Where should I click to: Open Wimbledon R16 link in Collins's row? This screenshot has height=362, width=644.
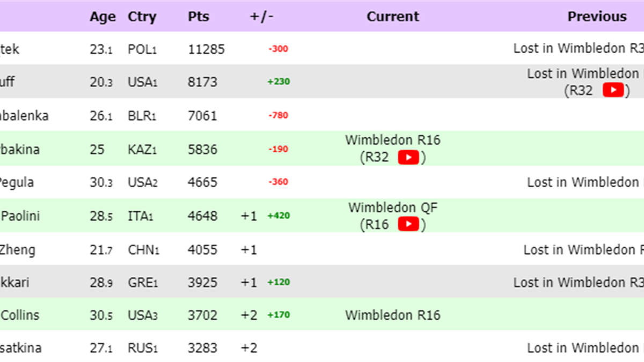(393, 315)
